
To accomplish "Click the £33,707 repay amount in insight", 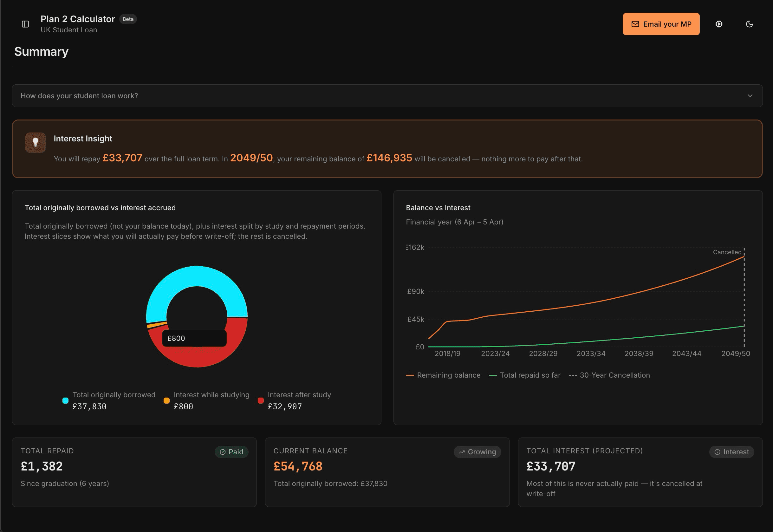I will coord(122,158).
